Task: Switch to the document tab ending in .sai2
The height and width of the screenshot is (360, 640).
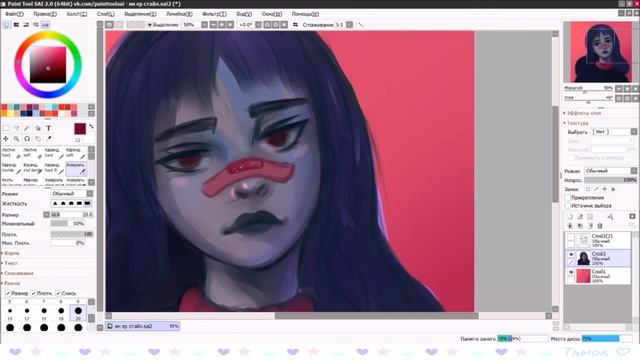Action: click(142, 326)
